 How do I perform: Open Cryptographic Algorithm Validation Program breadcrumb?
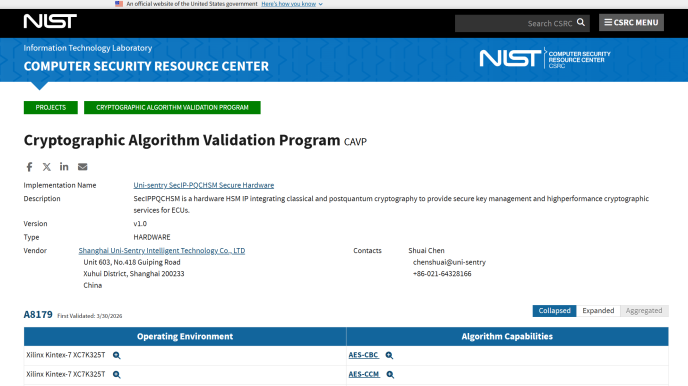[x=172, y=107]
